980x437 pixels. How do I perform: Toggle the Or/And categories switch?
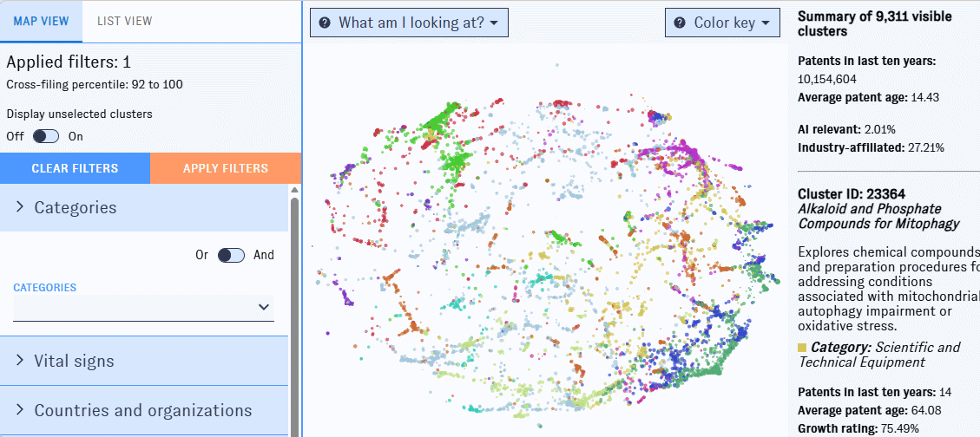pos(231,255)
